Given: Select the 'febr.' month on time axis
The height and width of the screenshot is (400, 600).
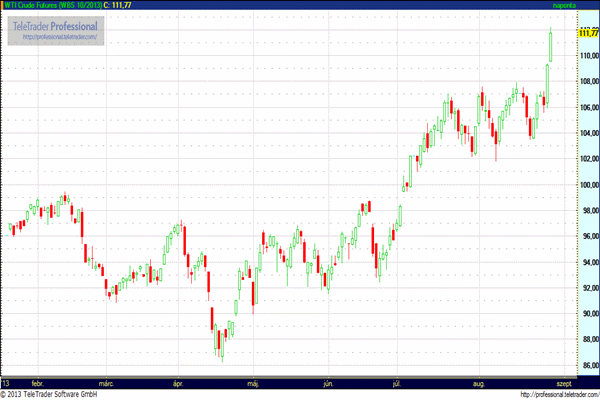Looking at the screenshot, I should pos(39,383).
